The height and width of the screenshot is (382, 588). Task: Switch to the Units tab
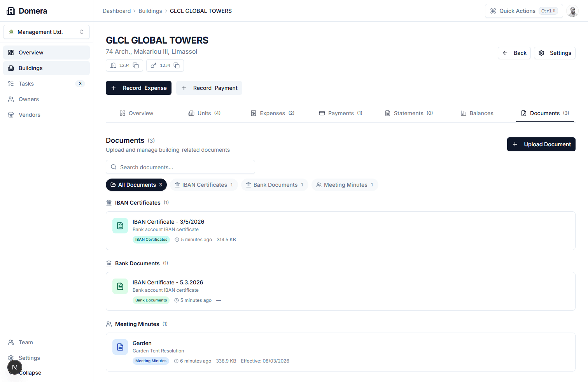[204, 113]
